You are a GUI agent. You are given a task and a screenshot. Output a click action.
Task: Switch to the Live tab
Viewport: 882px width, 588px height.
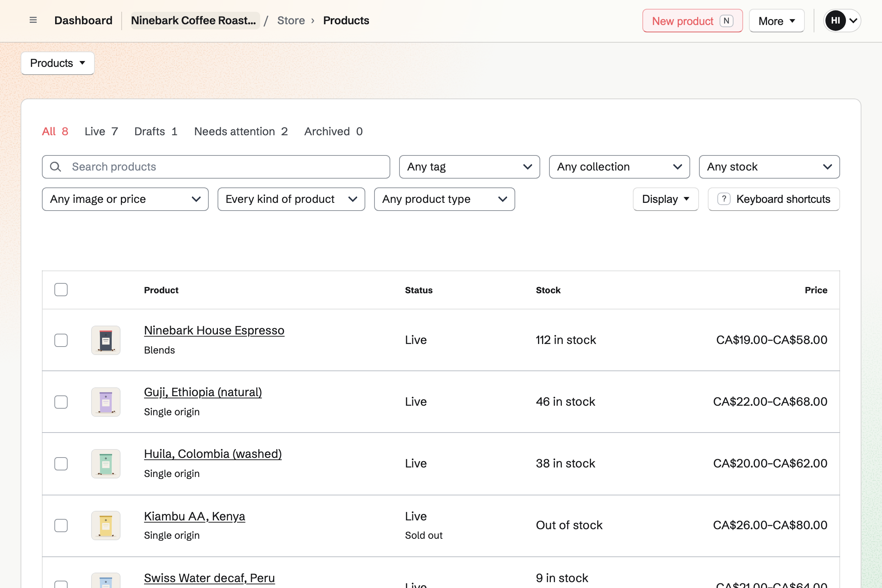coord(101,132)
